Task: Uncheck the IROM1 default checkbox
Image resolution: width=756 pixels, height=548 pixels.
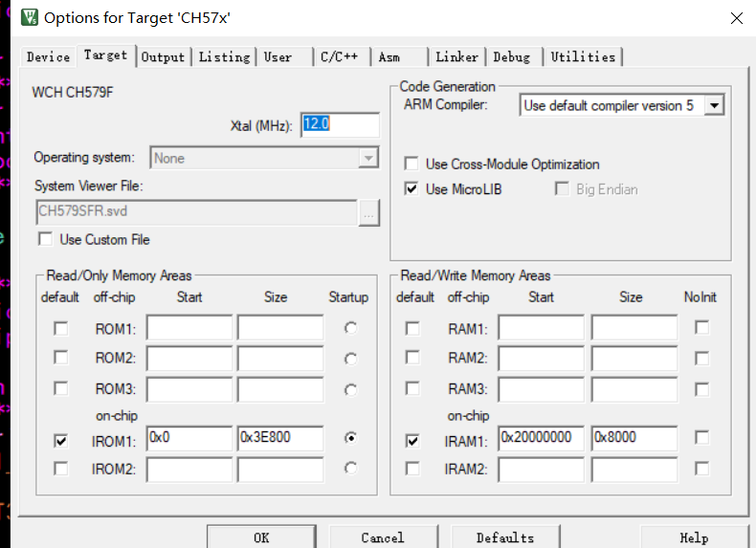Action: pos(61,441)
